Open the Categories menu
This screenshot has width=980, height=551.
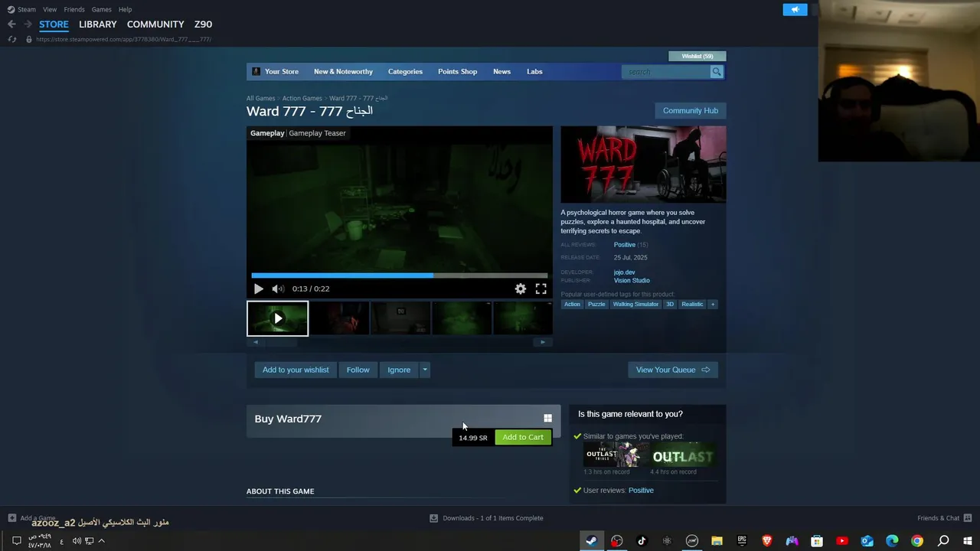[x=405, y=72]
